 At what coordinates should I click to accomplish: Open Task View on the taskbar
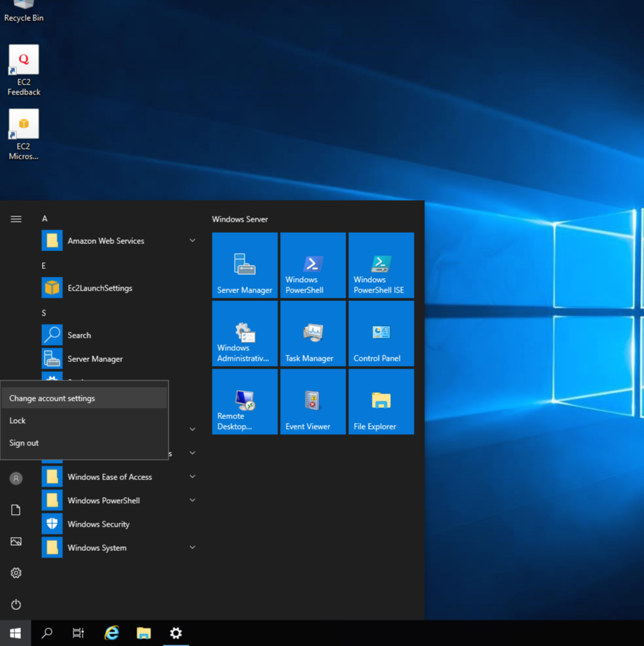point(78,633)
